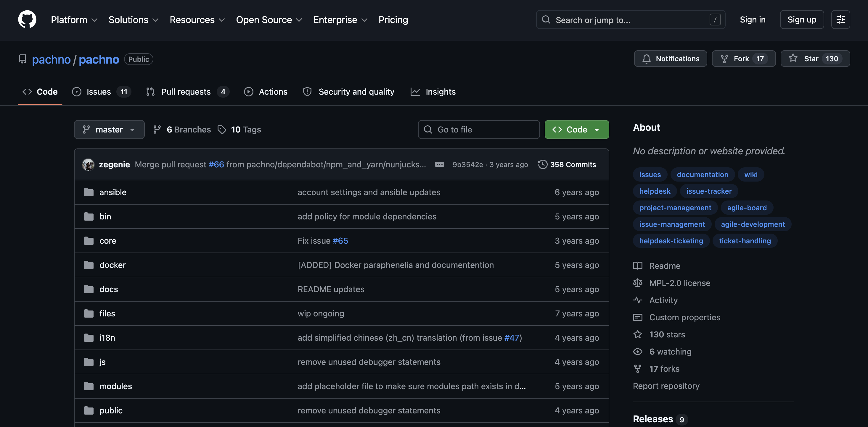Click the Sign in link
The height and width of the screenshot is (427, 868).
coord(753,20)
